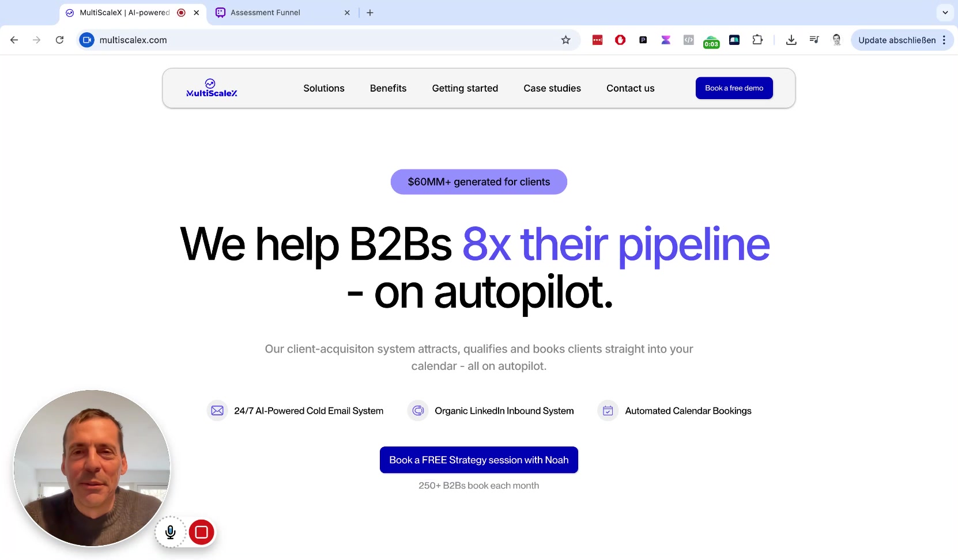Click the Book a free demo button

pos(734,88)
